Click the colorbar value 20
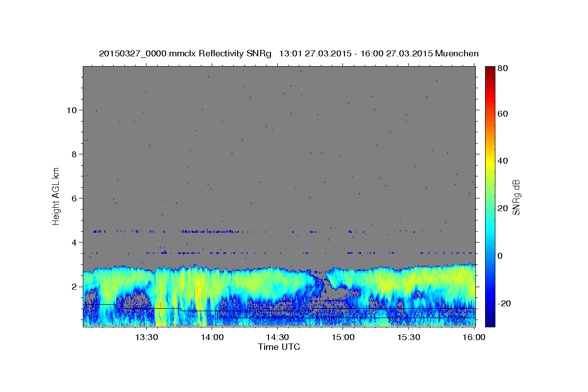 (503, 208)
